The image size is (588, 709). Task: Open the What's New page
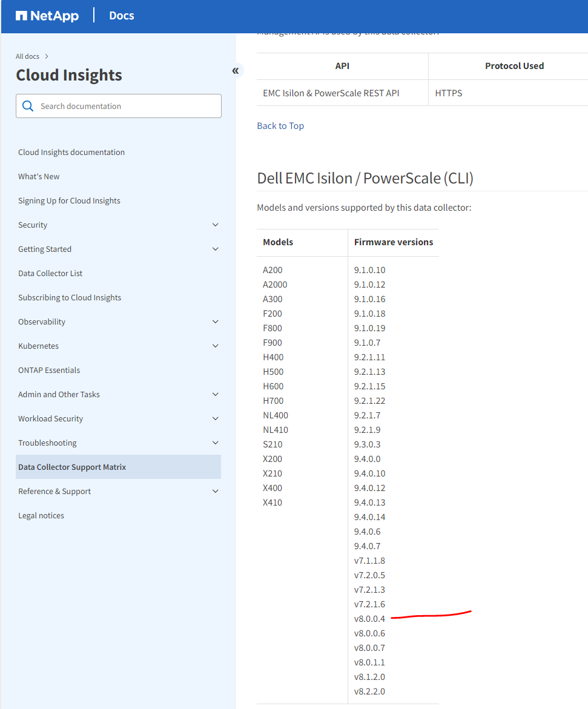[x=39, y=176]
